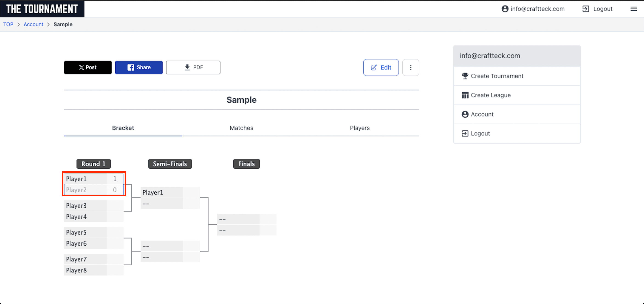Edit the Sample tournament
This screenshot has height=304, width=644.
(x=381, y=68)
